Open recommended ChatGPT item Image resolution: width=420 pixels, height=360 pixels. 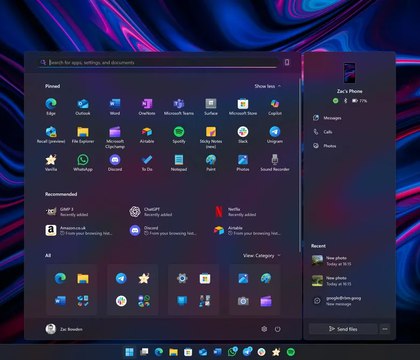[x=151, y=212]
